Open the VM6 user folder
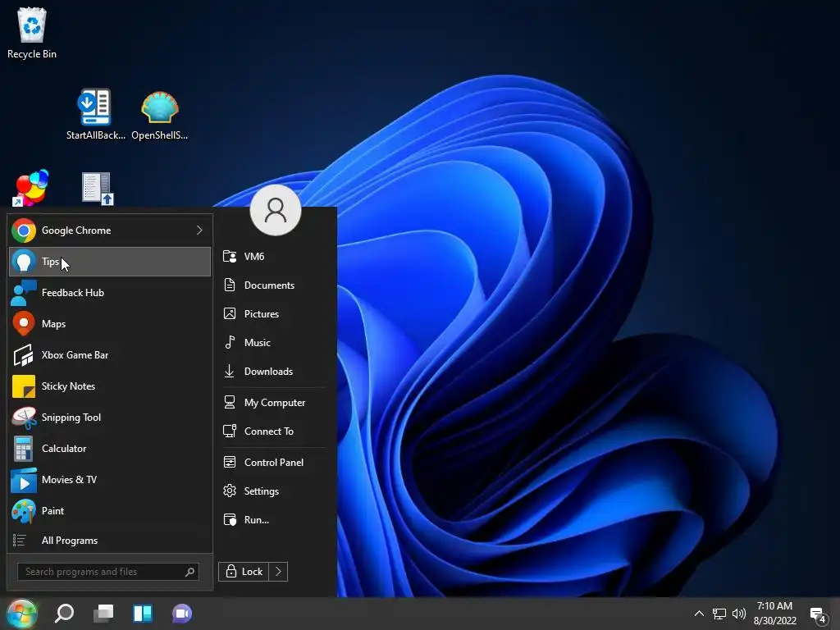The width and height of the screenshot is (840, 630). pyautogui.click(x=274, y=256)
